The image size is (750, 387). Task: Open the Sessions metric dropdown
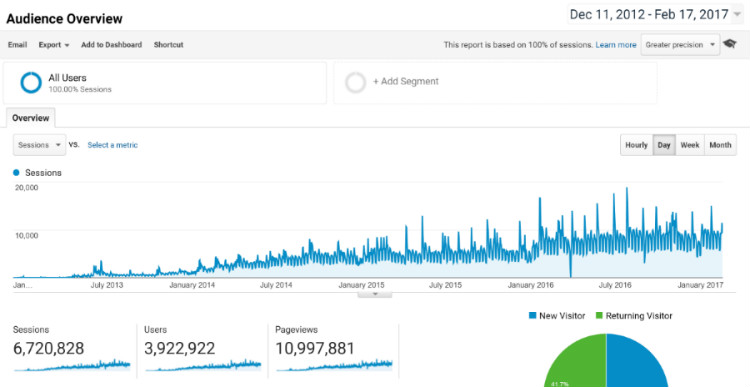[39, 145]
